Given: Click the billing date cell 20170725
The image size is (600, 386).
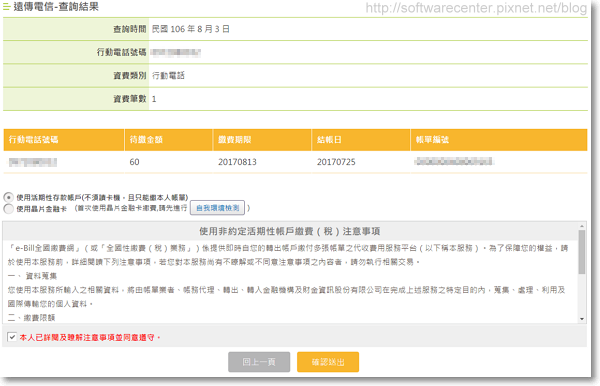Looking at the screenshot, I should click(x=336, y=162).
